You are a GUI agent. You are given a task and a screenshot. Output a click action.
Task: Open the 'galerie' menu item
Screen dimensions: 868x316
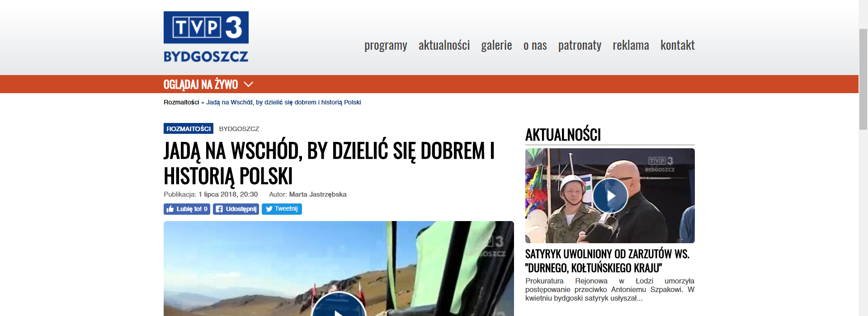(496, 45)
